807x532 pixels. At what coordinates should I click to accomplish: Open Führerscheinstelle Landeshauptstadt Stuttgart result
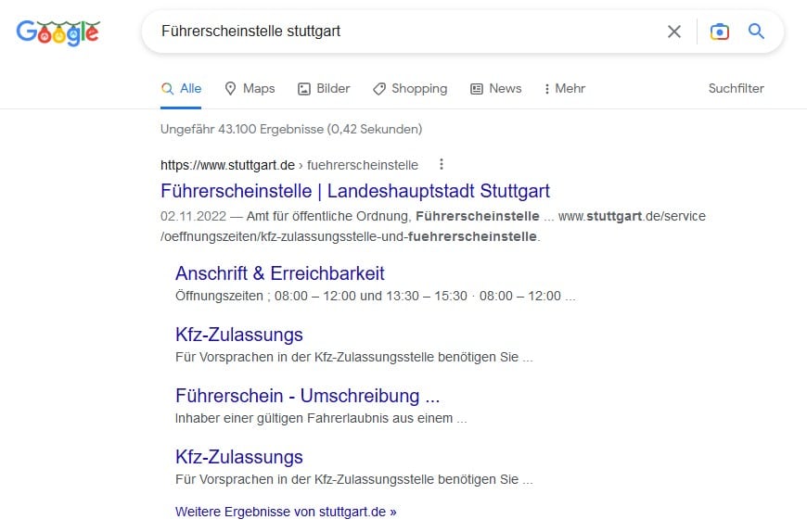[x=355, y=192]
